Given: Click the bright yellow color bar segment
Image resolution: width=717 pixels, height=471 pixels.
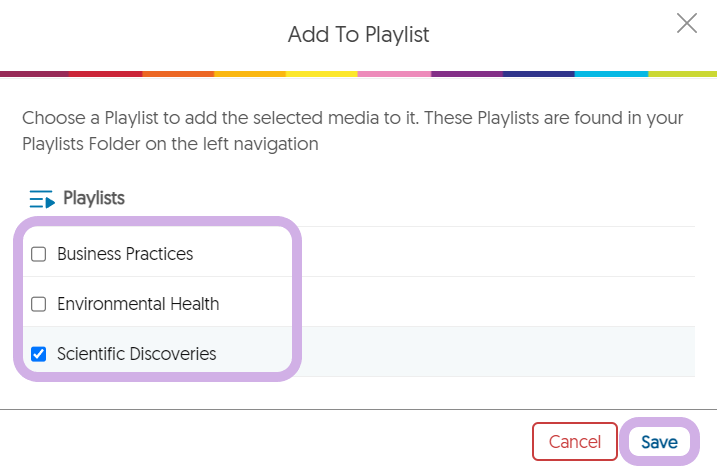Looking at the screenshot, I should pos(321,74).
